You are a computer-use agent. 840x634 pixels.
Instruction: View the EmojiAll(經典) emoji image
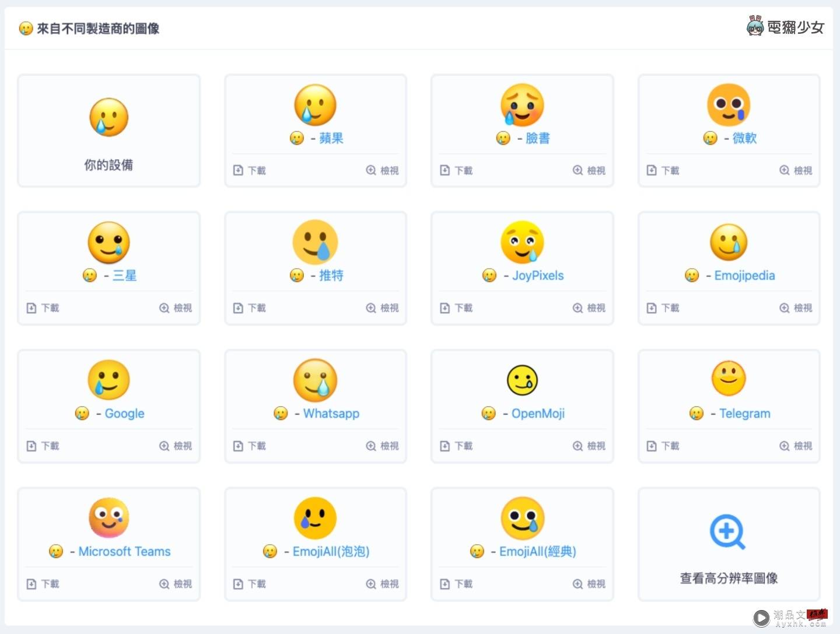click(589, 584)
